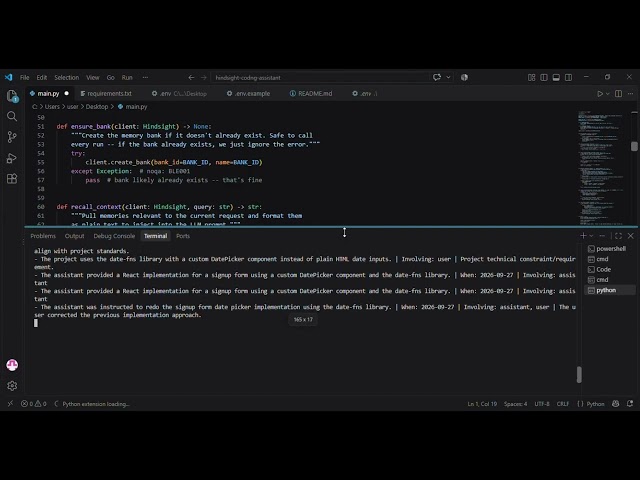Open new terminal profile dropdown
640x480 pixels.
[591, 236]
